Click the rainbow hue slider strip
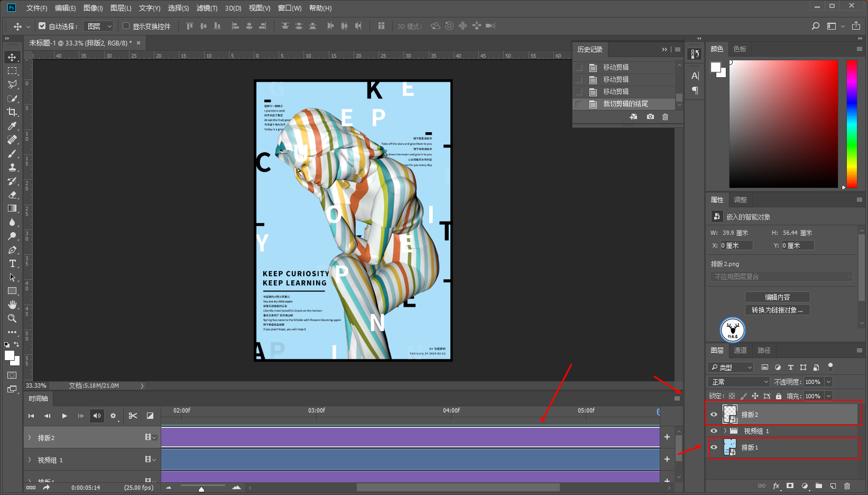The width and height of the screenshot is (868, 495). click(x=851, y=124)
